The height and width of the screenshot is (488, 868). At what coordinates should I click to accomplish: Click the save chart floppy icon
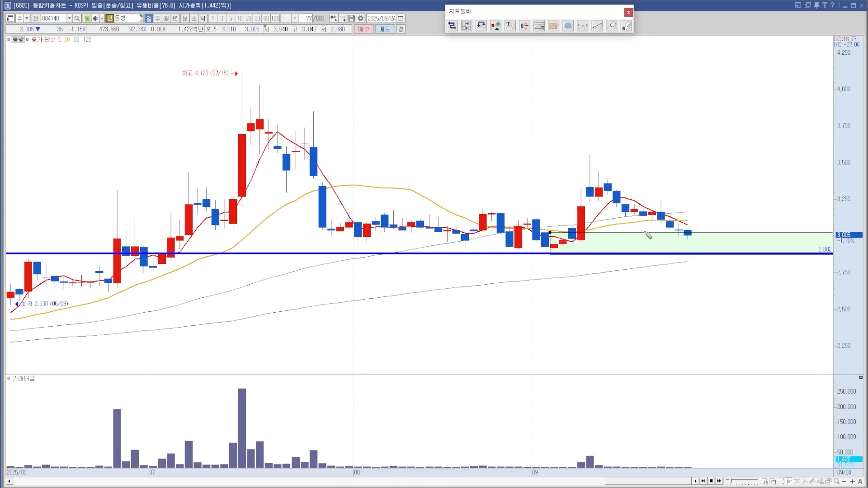coord(351,18)
